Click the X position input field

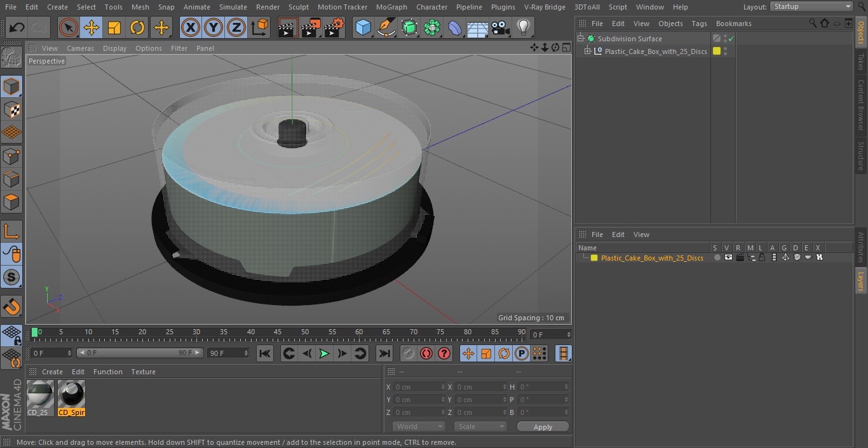419,387
